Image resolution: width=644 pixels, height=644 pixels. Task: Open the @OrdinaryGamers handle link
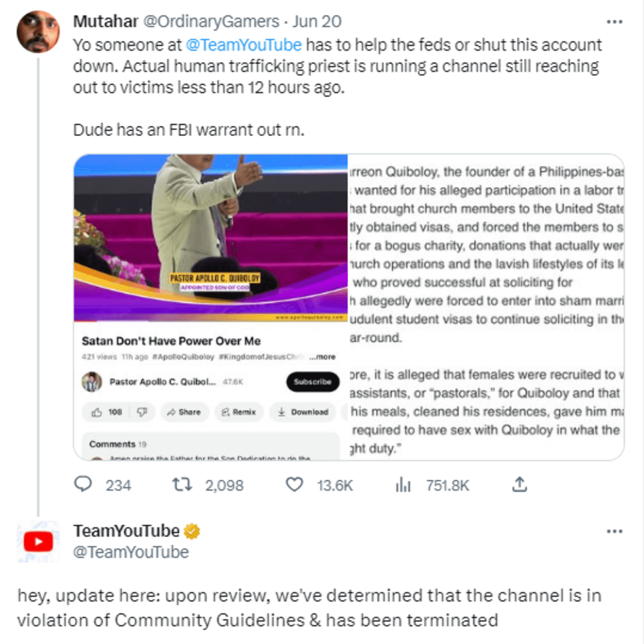click(x=211, y=22)
